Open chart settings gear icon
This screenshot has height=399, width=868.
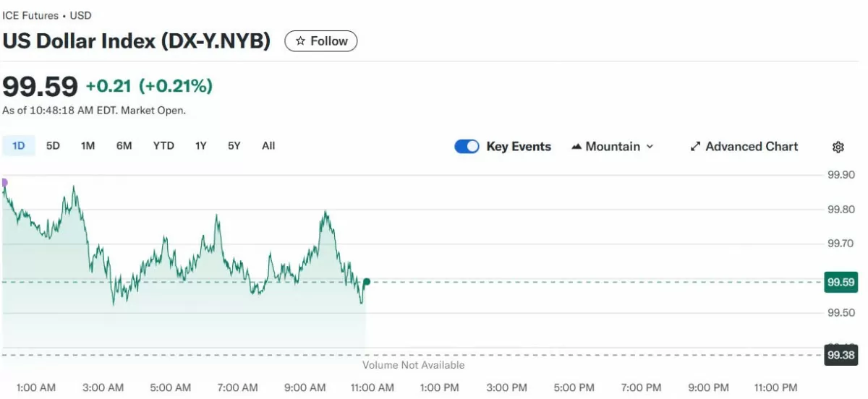pyautogui.click(x=838, y=147)
